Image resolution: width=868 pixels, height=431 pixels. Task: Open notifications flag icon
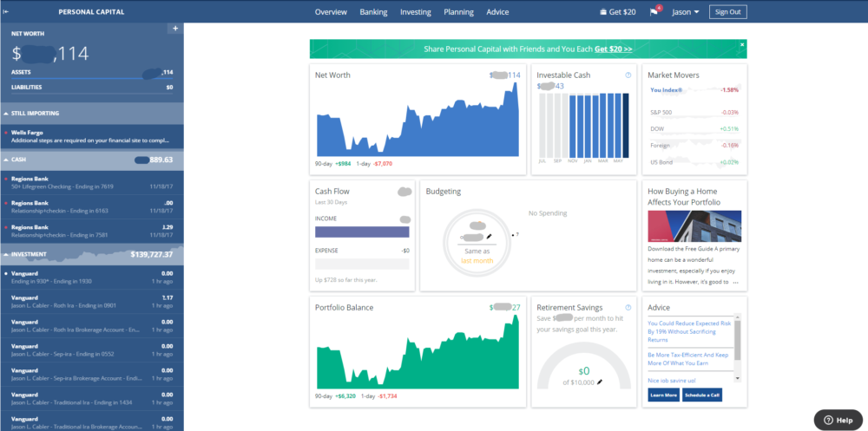click(654, 11)
